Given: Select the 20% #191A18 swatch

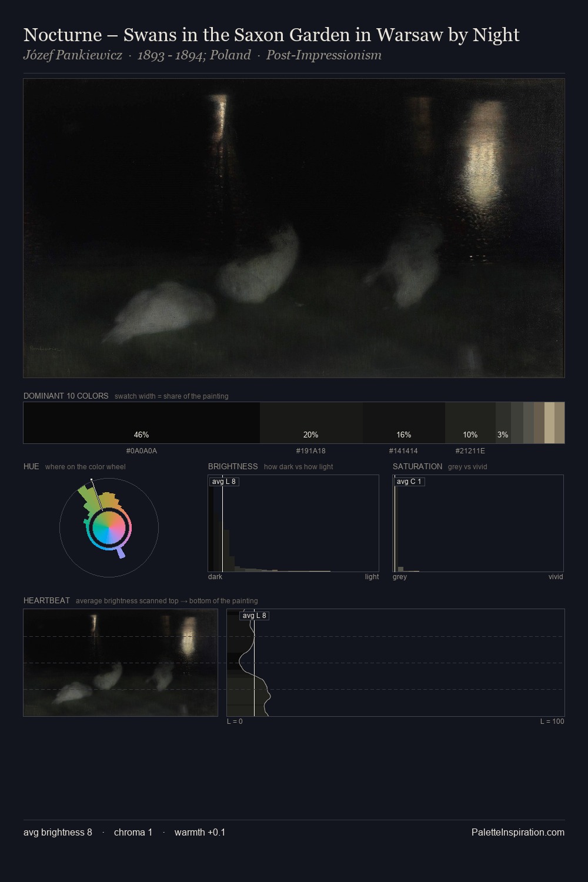Looking at the screenshot, I should click(x=312, y=423).
